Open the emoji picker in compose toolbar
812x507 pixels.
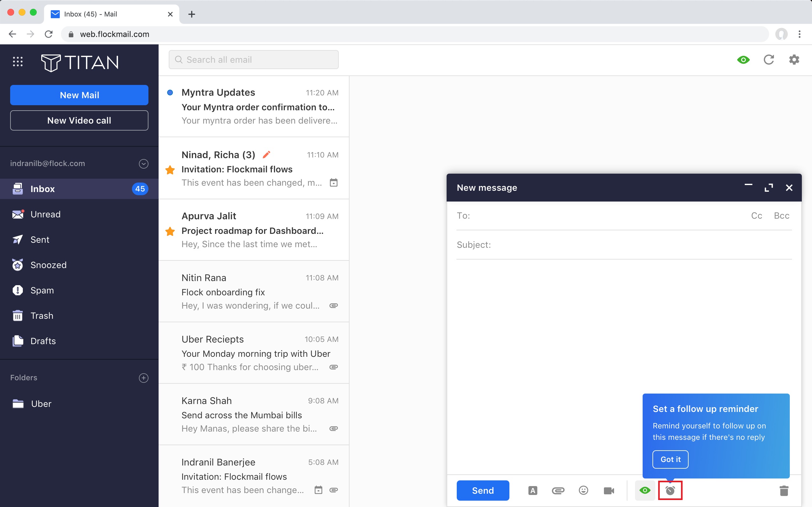pyautogui.click(x=584, y=490)
